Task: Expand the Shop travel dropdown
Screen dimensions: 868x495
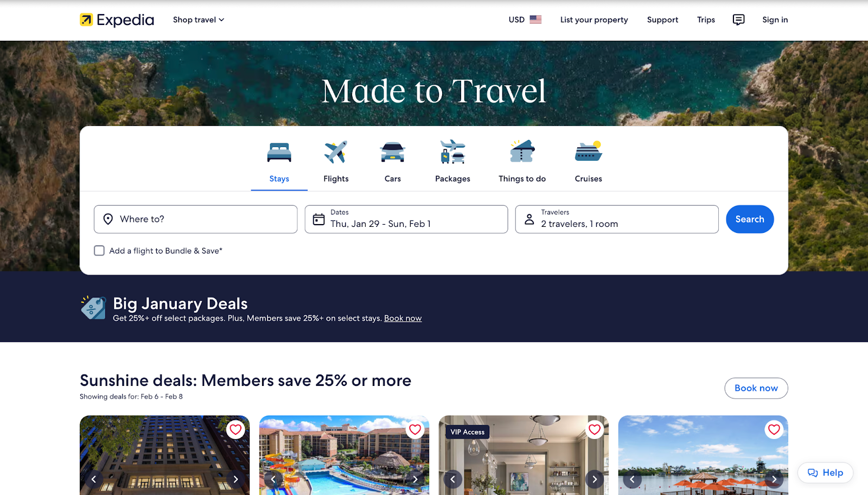Action: [x=199, y=20]
